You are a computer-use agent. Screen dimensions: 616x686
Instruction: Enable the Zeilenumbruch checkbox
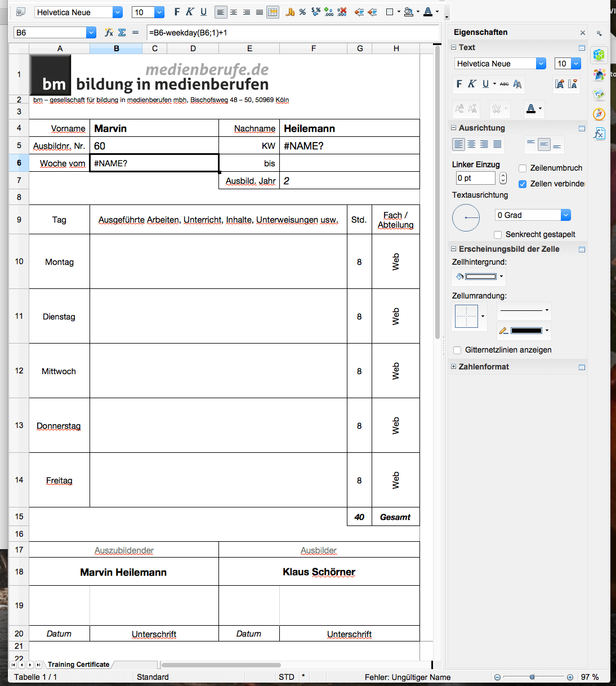coord(523,168)
